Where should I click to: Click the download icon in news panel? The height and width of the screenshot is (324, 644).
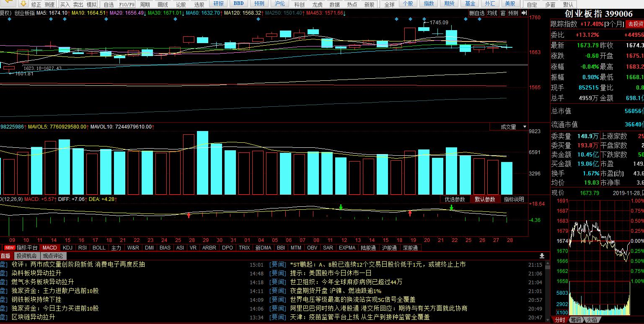542,256
